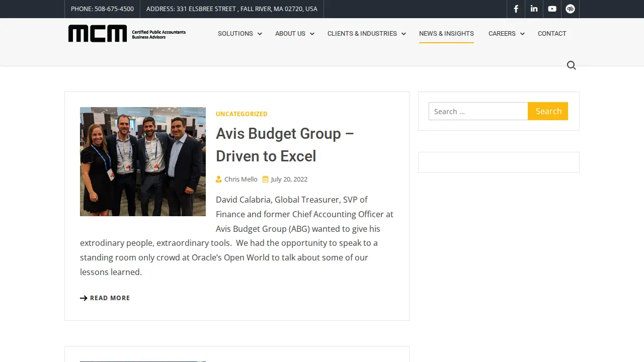
Task: Open the LinkedIn social icon
Action: [x=534, y=9]
